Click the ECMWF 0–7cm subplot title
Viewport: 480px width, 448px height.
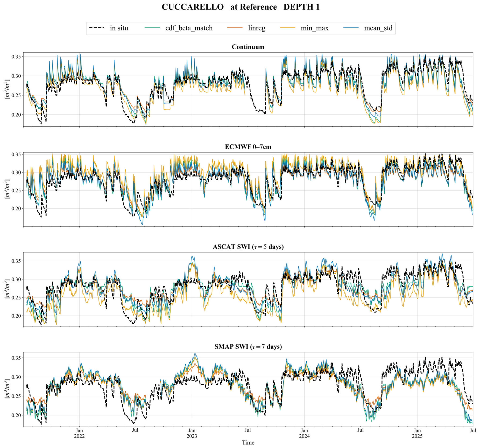coord(248,147)
